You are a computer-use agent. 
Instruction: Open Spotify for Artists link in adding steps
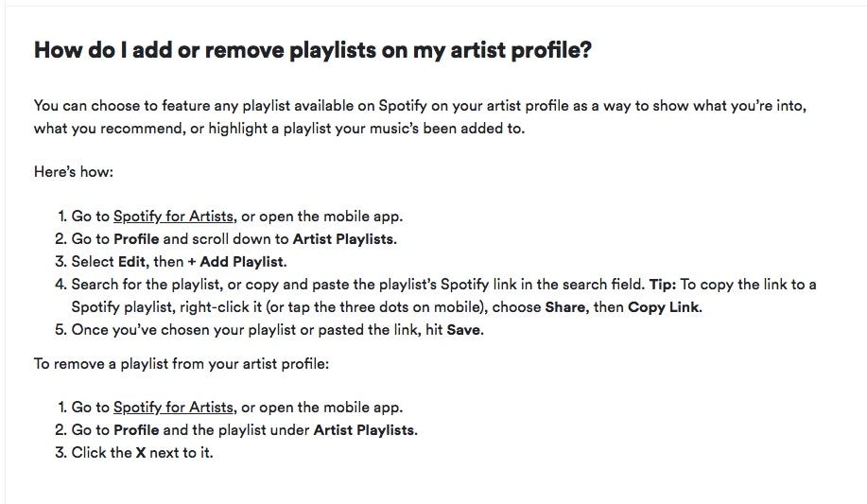point(173,217)
